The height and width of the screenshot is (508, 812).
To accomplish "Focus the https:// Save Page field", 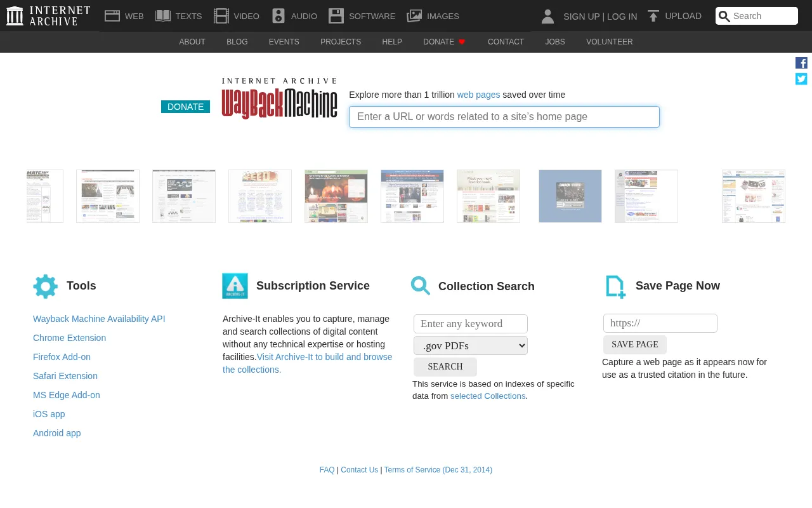I will pos(660,323).
